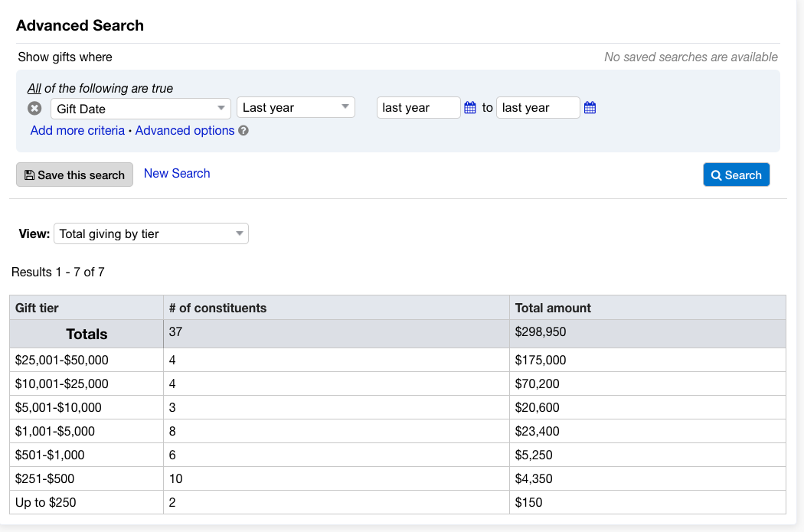804x532 pixels.
Task: Click the Total amount column header
Action: coord(553,308)
